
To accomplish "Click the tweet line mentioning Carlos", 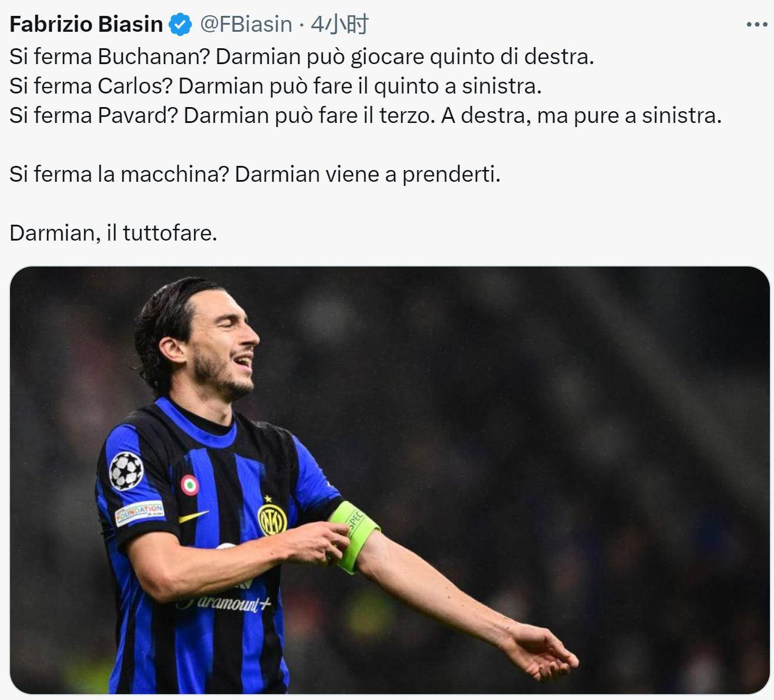I will (275, 86).
